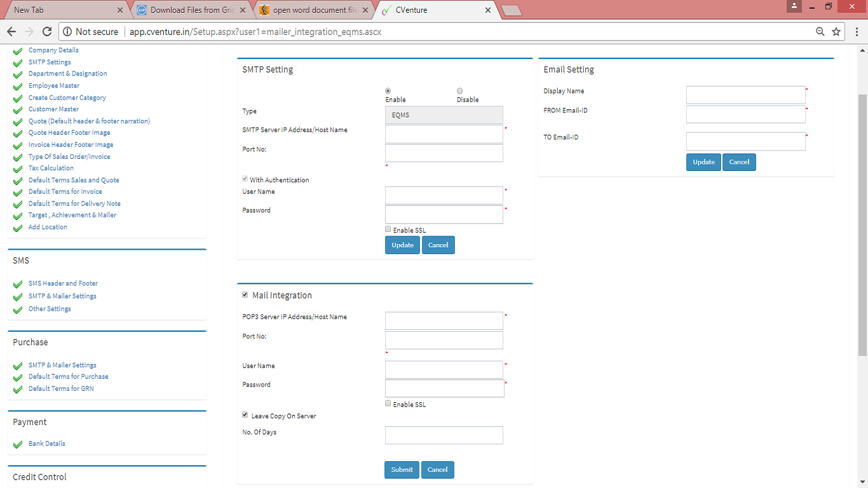Click the green checkmark beside Bank Details
868x488 pixels.
tap(18, 444)
